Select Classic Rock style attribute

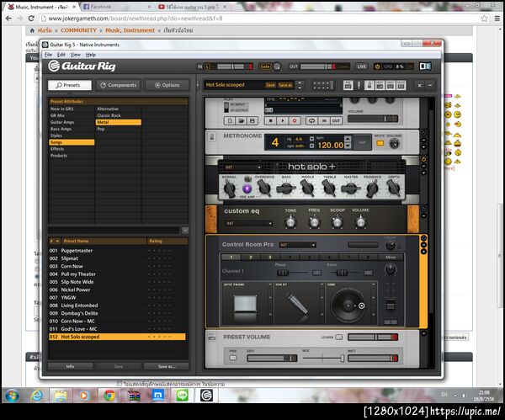pyautogui.click(x=118, y=115)
